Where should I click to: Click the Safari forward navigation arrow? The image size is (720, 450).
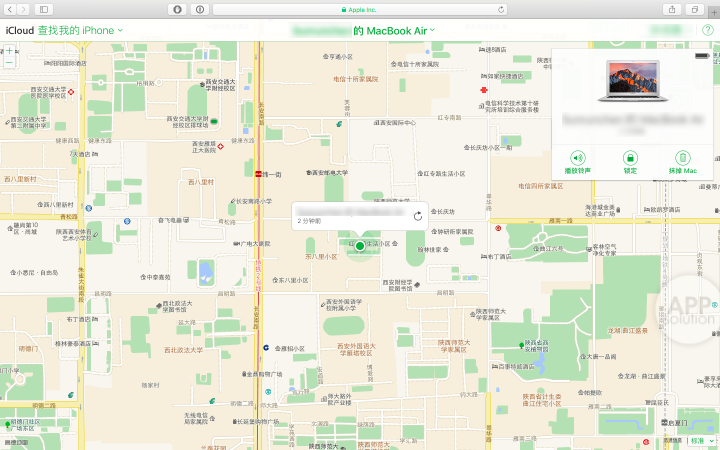pos(23,9)
